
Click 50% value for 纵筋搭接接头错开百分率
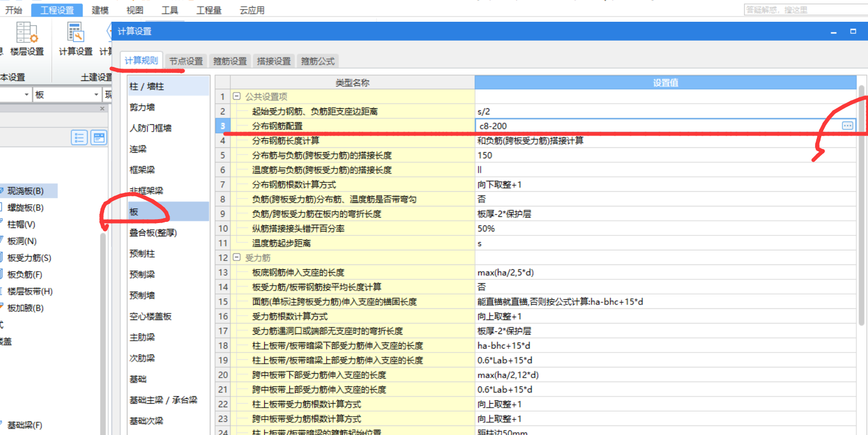tap(486, 228)
